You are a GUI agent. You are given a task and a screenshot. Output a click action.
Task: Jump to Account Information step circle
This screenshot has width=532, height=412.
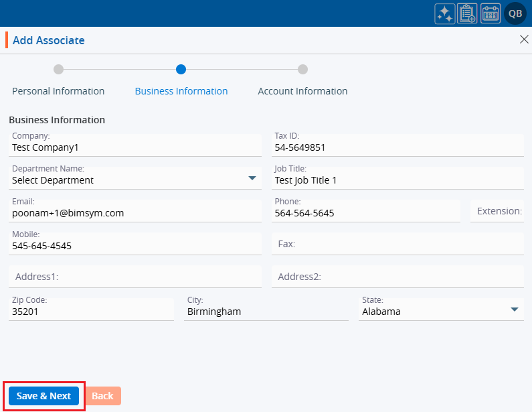pyautogui.click(x=302, y=69)
